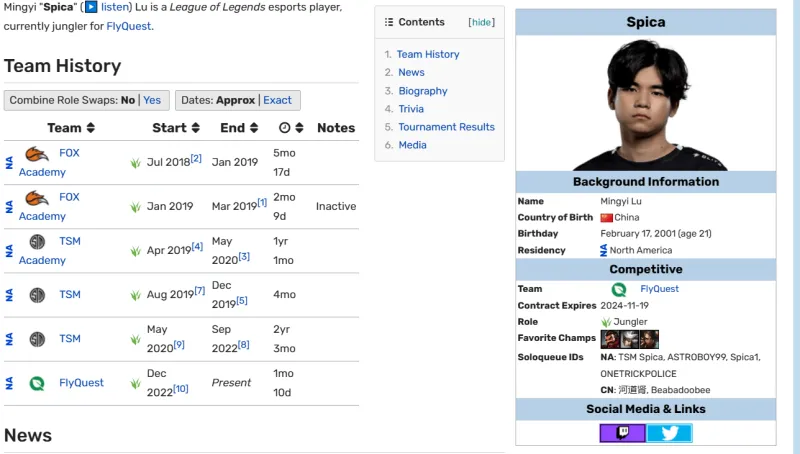Viewport: 800px width, 454px height.
Task: Sort table by Start column arrows
Action: (195, 128)
